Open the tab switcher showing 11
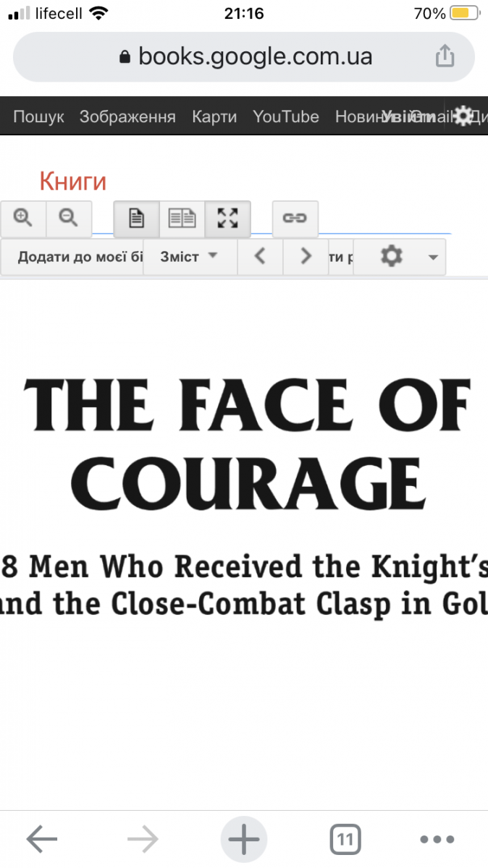Screen dimensions: 488x868 pyautogui.click(x=345, y=840)
